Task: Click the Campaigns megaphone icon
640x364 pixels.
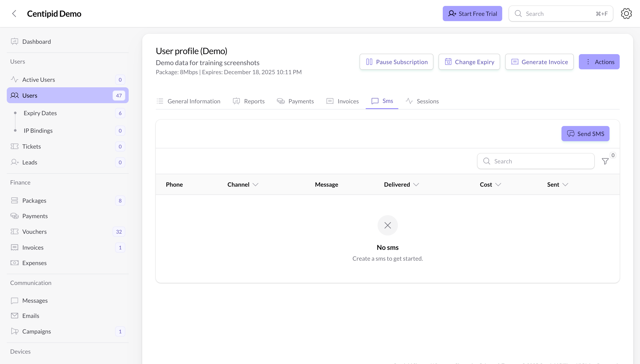Action: coord(15,331)
